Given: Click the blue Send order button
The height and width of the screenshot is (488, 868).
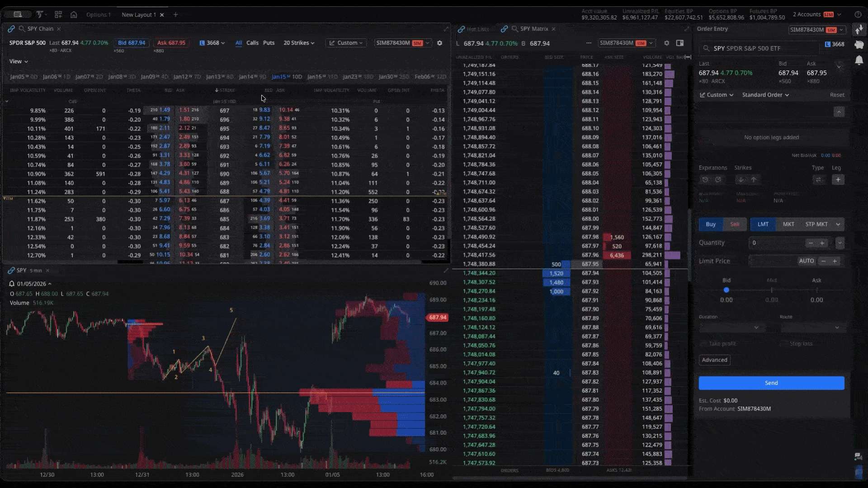Looking at the screenshot, I should pos(771,383).
